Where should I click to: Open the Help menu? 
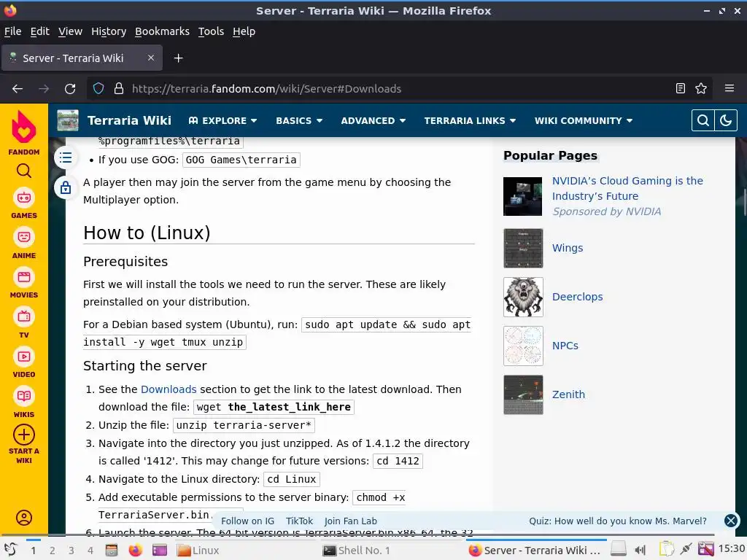point(244,31)
